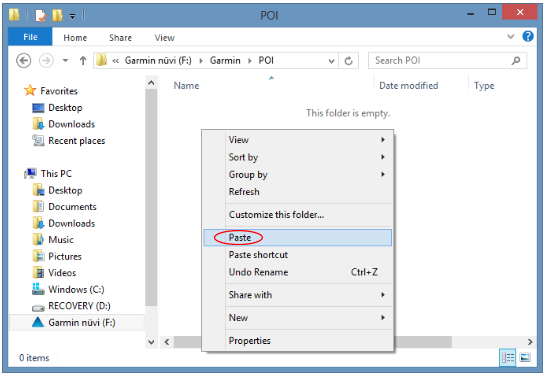This screenshot has height=376, width=547.
Task: Open the Home ribbon tab
Action: (75, 38)
